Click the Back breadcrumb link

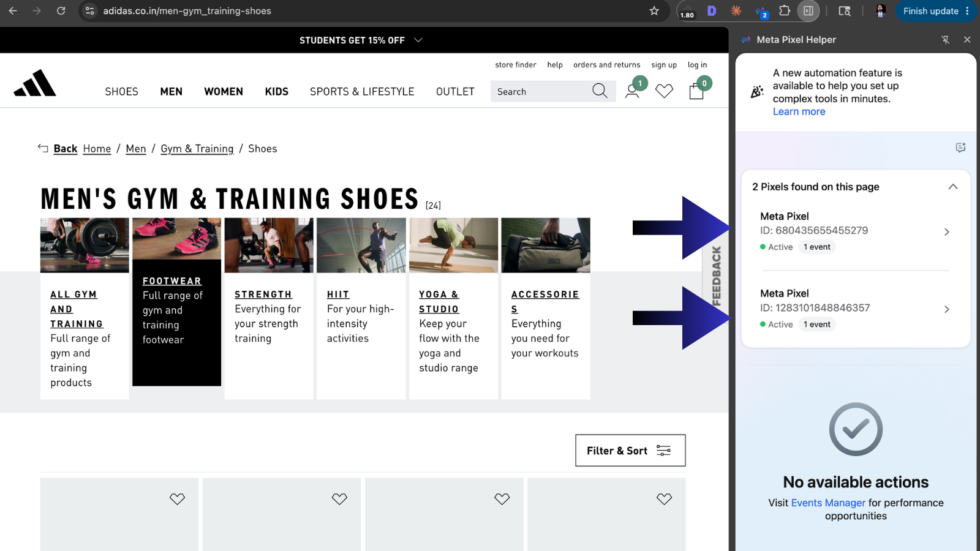[65, 149]
